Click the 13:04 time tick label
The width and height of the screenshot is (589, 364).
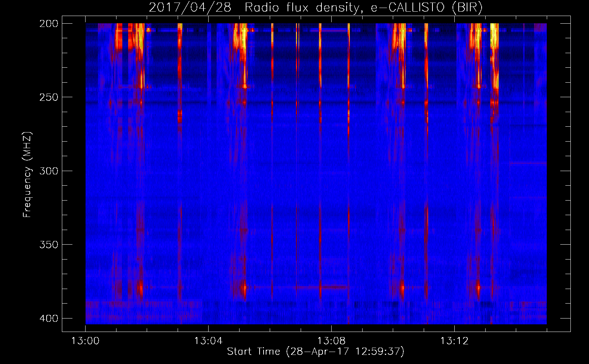[209, 341]
